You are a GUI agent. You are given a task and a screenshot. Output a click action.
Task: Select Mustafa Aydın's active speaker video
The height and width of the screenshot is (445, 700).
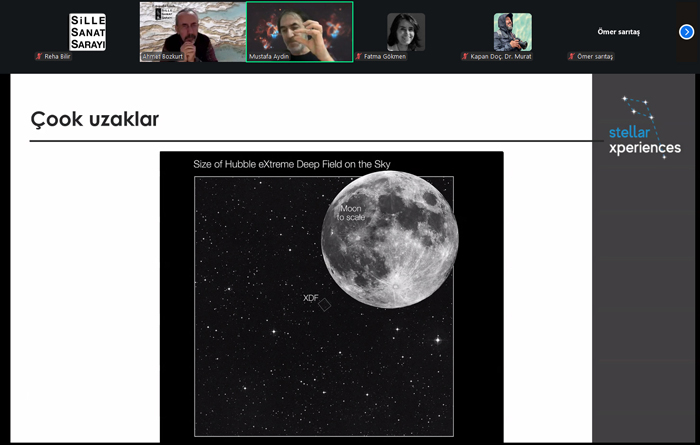(x=299, y=30)
